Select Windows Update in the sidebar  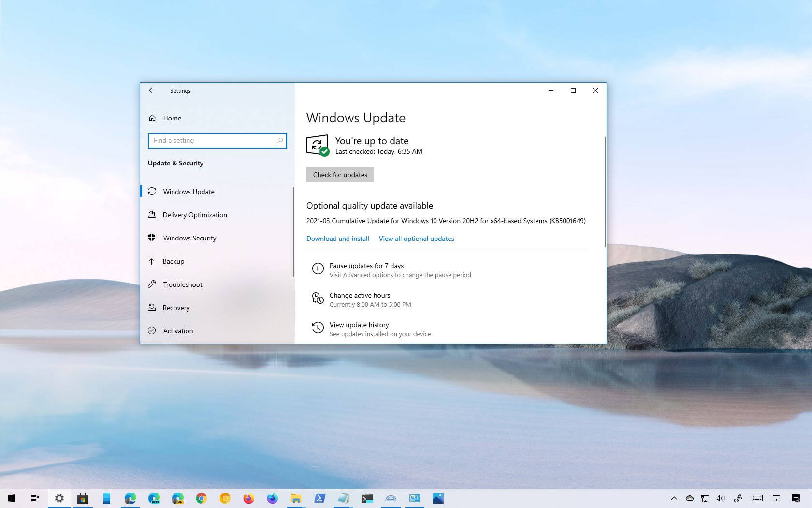pyautogui.click(x=189, y=192)
